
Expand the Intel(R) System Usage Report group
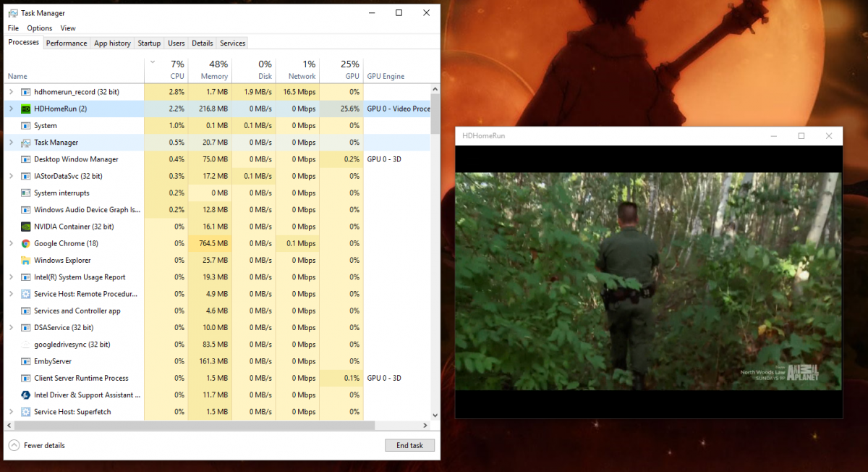(11, 277)
